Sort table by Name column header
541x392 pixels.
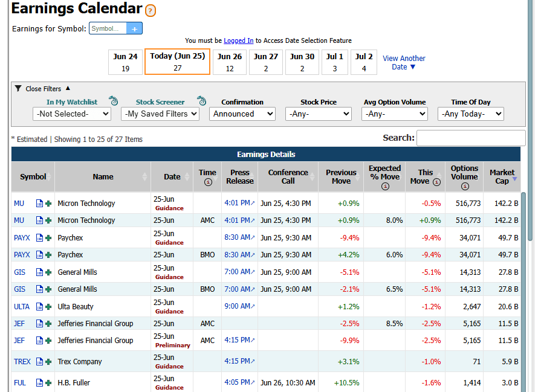point(103,176)
